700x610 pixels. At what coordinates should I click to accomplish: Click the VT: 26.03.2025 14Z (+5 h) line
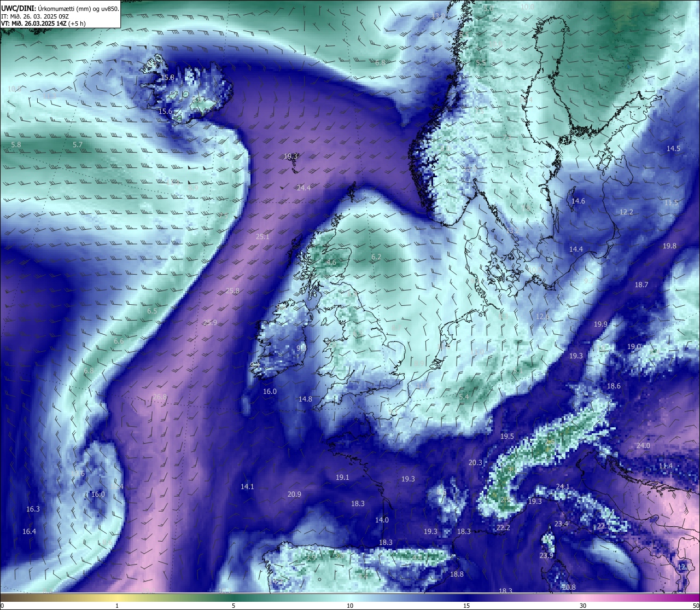(x=43, y=24)
